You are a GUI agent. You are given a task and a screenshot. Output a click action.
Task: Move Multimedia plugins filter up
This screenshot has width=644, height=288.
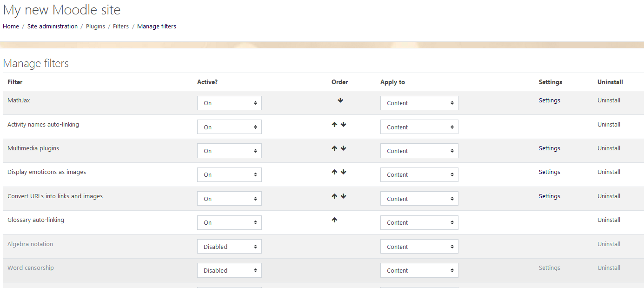click(x=334, y=148)
